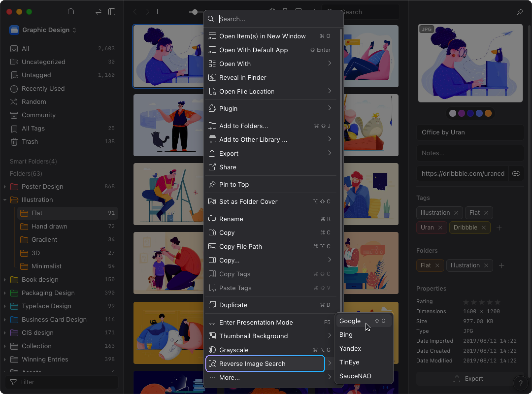Expand the Export submenu arrow
The image size is (532, 394).
click(329, 153)
